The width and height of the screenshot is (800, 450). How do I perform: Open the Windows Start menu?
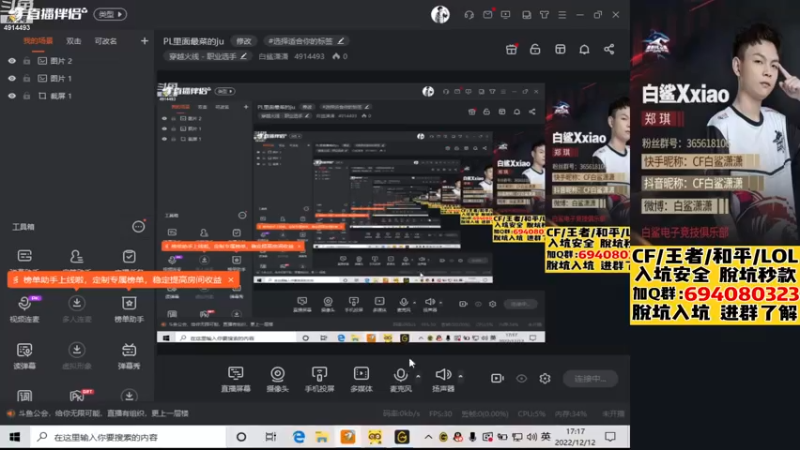pos(15,437)
